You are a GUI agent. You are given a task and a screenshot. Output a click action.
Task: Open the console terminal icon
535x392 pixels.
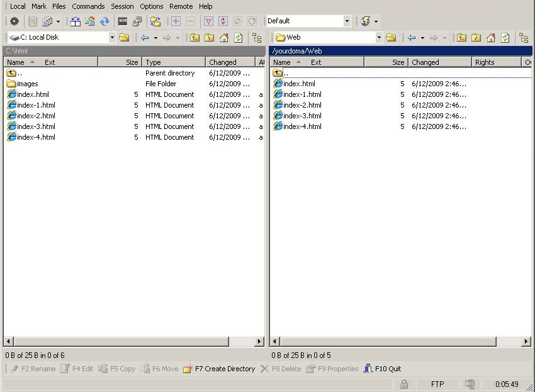tap(123, 21)
